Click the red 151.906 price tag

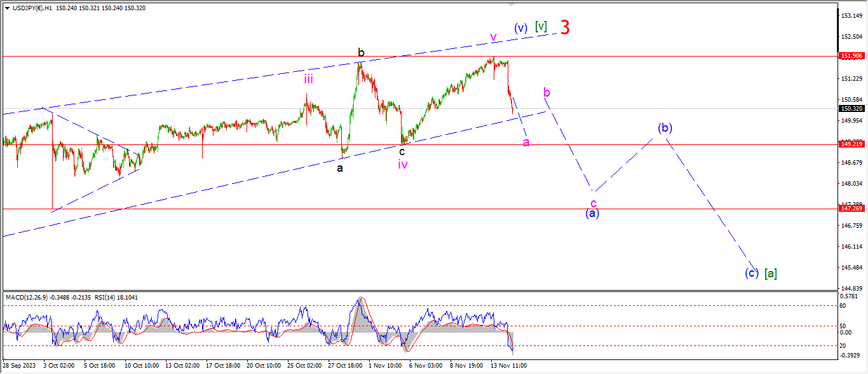pos(851,56)
